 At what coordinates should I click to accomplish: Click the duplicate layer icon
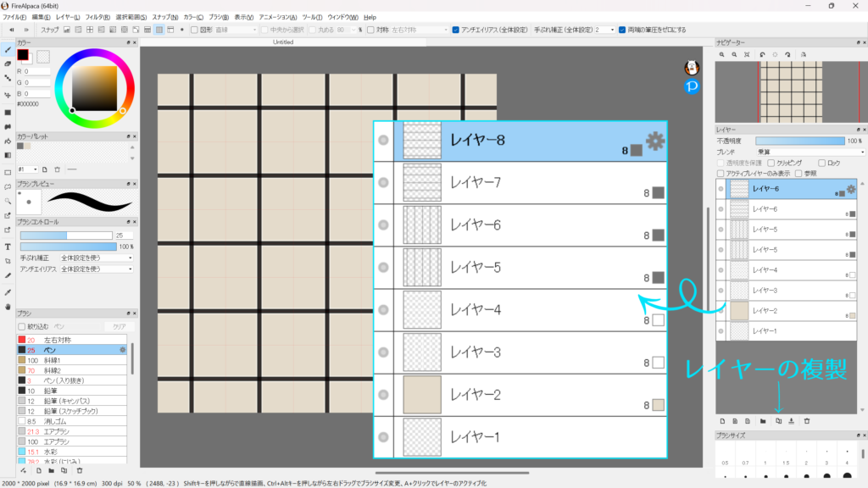coord(778,420)
